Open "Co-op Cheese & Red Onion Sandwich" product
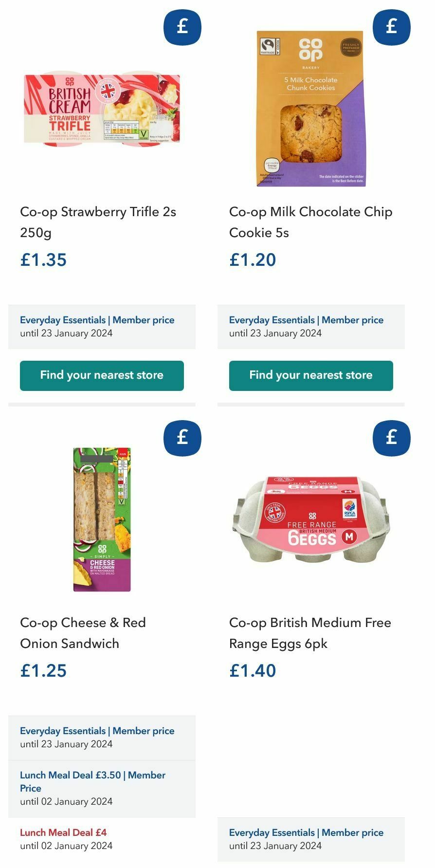The image size is (435, 868). [x=82, y=633]
